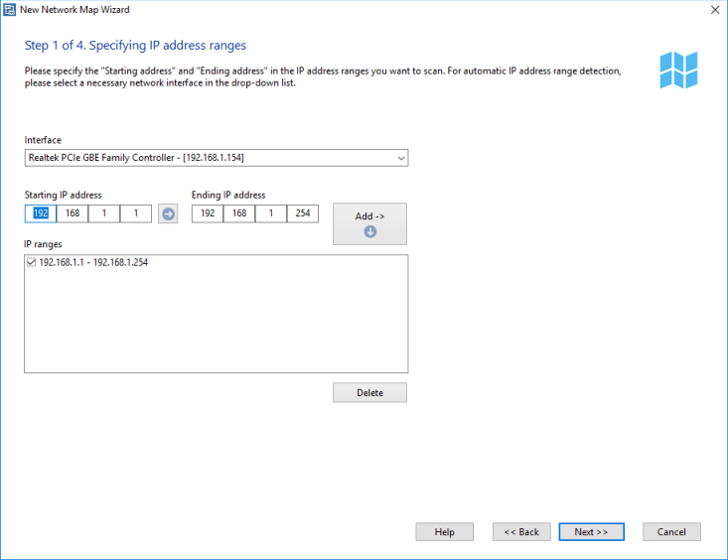The image size is (728, 560).
Task: Cancel the New Network Map Wizard
Action: pos(671,531)
